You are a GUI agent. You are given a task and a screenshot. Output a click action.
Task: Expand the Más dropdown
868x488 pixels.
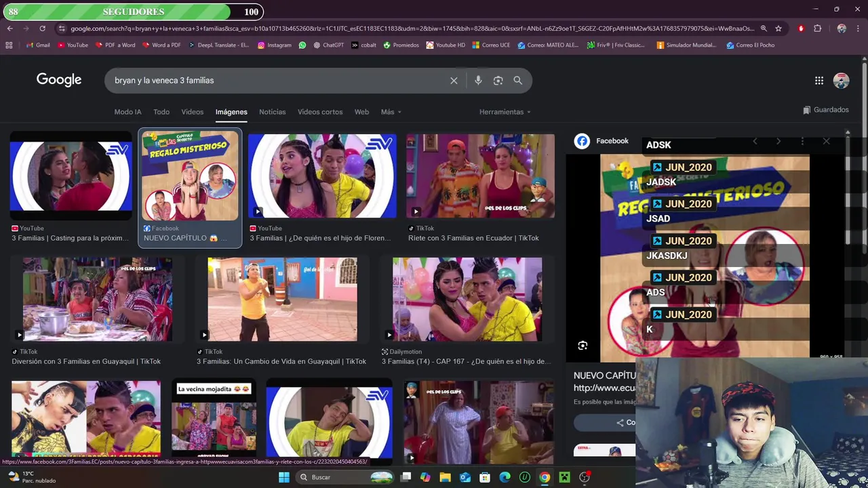click(x=391, y=112)
